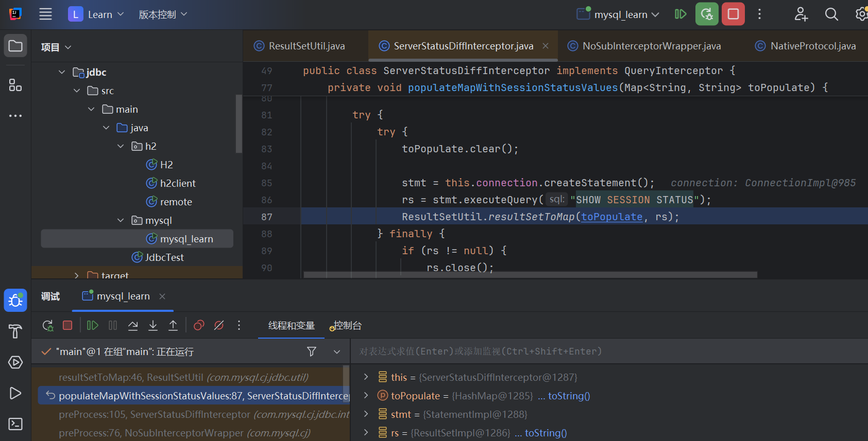This screenshot has height=441, width=868.
Task: Focus the expression evaluation input field
Action: click(x=609, y=351)
